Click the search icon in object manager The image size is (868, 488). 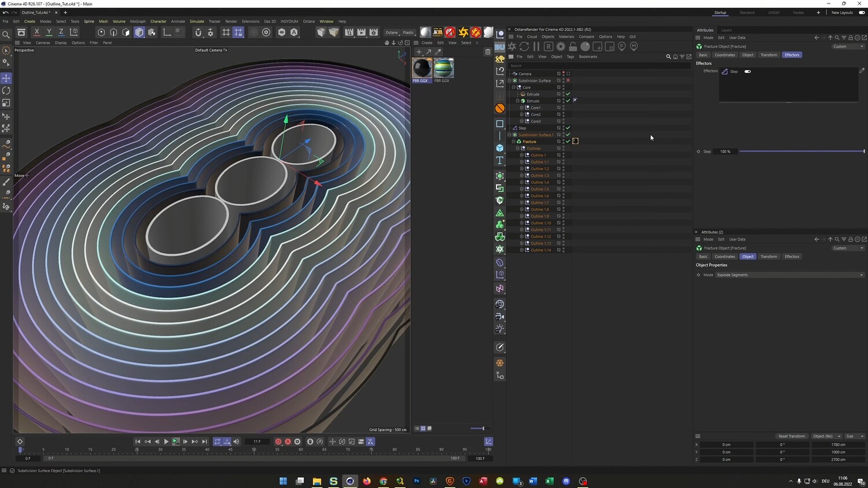pos(668,57)
